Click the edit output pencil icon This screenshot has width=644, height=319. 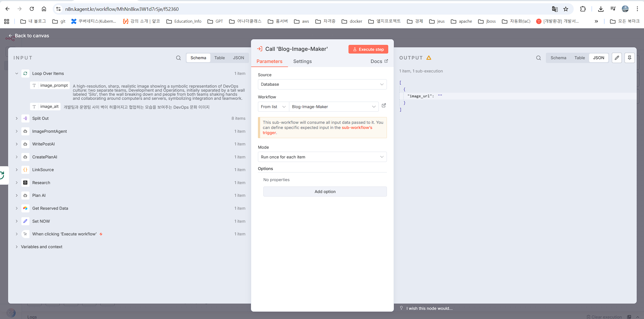point(617,58)
